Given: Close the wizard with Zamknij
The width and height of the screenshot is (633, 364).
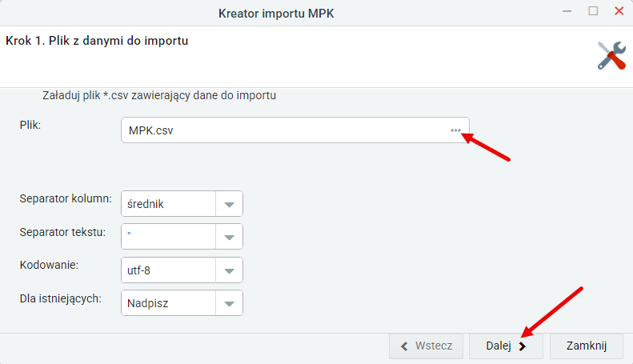Looking at the screenshot, I should [586, 346].
